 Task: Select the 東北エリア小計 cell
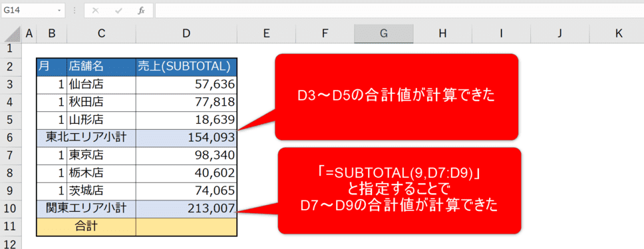(86, 138)
